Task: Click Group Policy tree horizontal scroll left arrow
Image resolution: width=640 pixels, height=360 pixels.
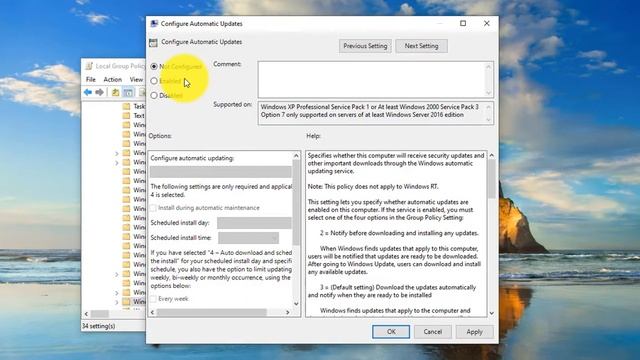Action: (86, 314)
